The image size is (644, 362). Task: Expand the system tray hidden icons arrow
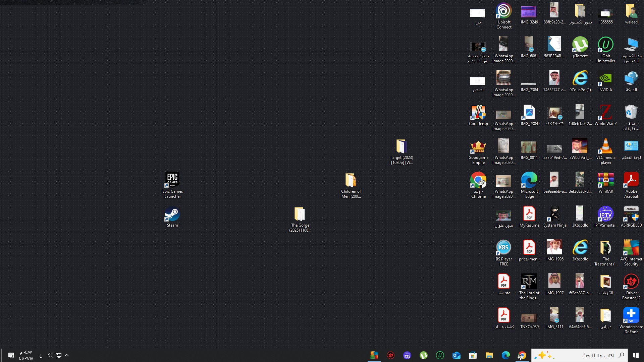tap(67, 355)
